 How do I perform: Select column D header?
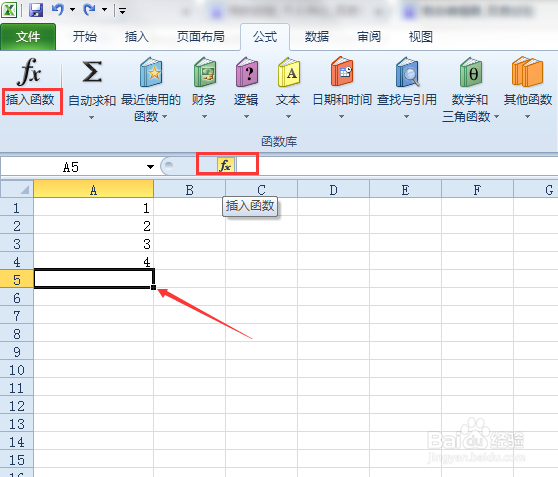(x=333, y=189)
